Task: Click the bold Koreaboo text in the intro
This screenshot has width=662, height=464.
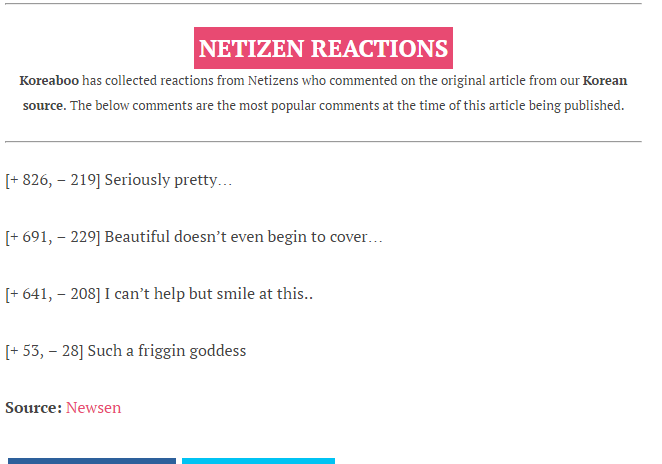Action: coord(49,81)
